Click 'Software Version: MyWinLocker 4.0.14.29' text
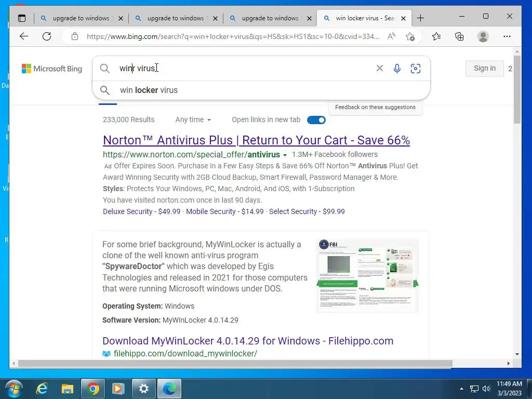The width and height of the screenshot is (532, 399). (x=170, y=320)
